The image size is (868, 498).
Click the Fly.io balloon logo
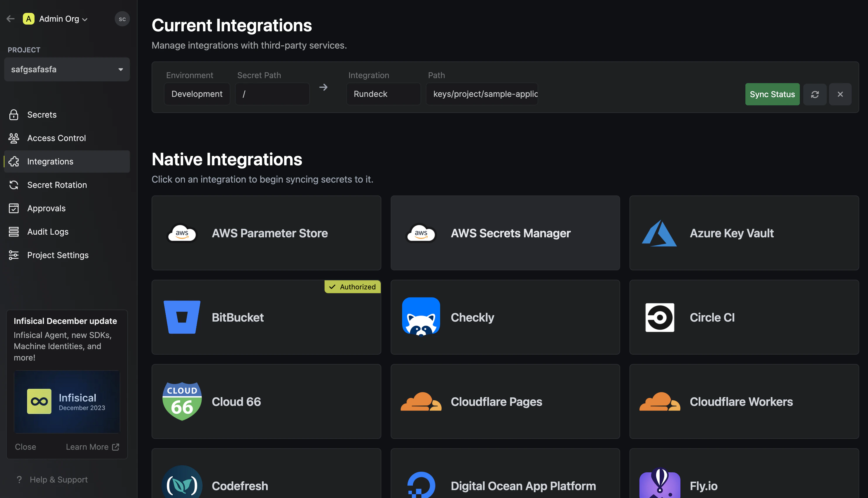[x=660, y=483]
